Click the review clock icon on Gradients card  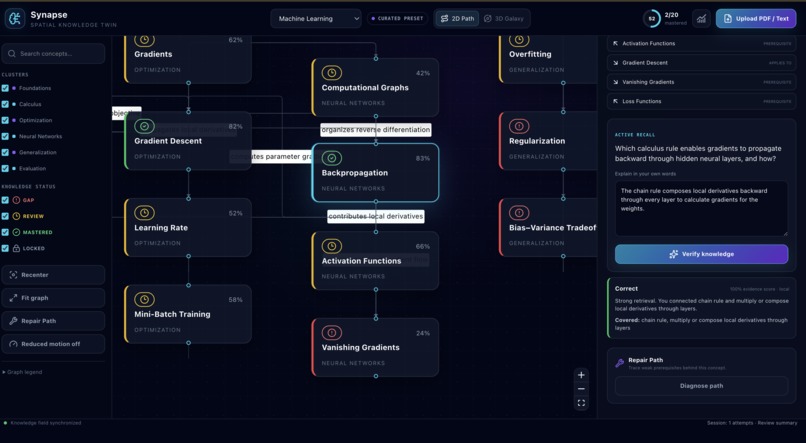coord(144,40)
